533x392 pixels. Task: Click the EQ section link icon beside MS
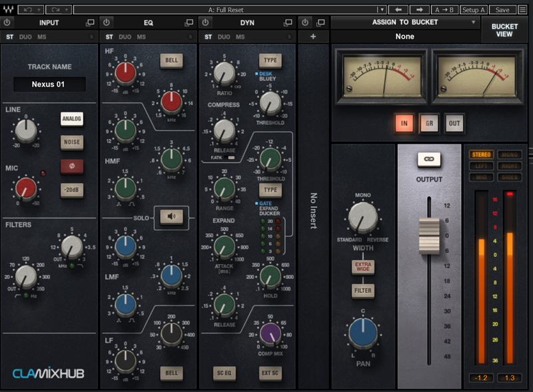tap(191, 37)
